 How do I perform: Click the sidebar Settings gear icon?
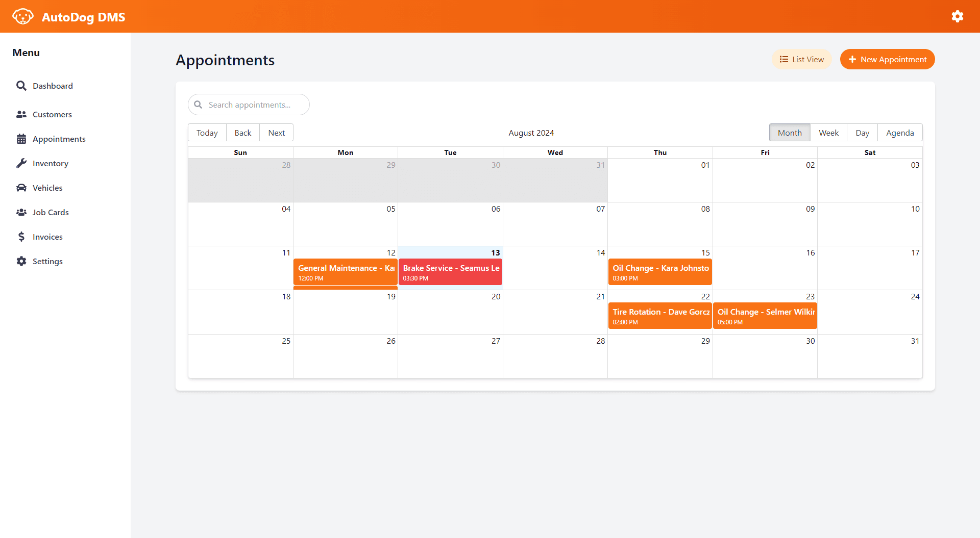point(21,261)
